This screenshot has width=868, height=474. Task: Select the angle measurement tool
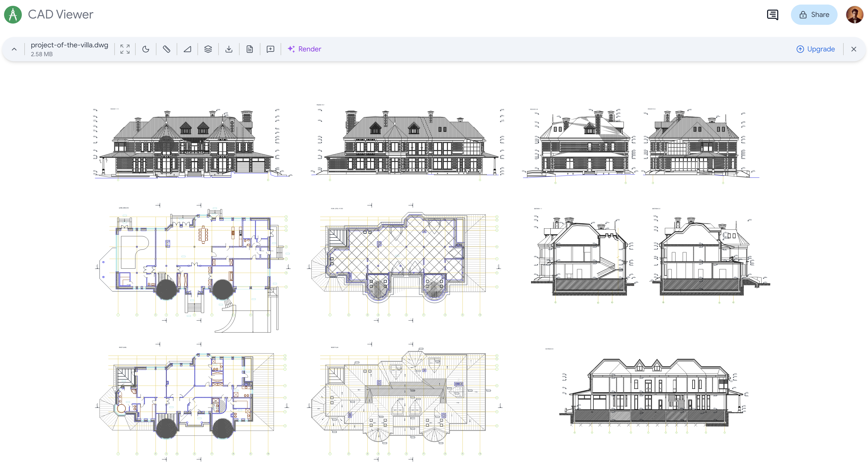(x=187, y=49)
